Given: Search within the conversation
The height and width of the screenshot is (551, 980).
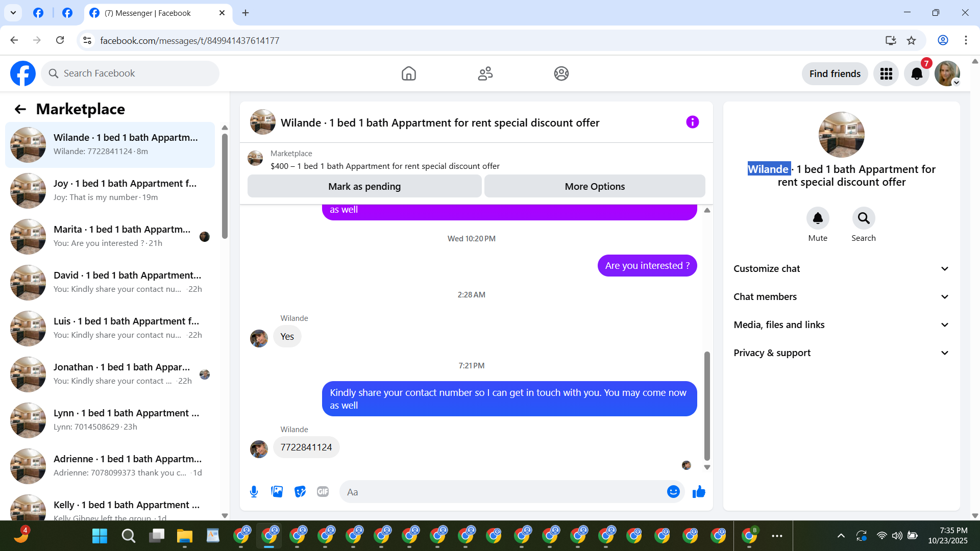Looking at the screenshot, I should click(x=864, y=219).
